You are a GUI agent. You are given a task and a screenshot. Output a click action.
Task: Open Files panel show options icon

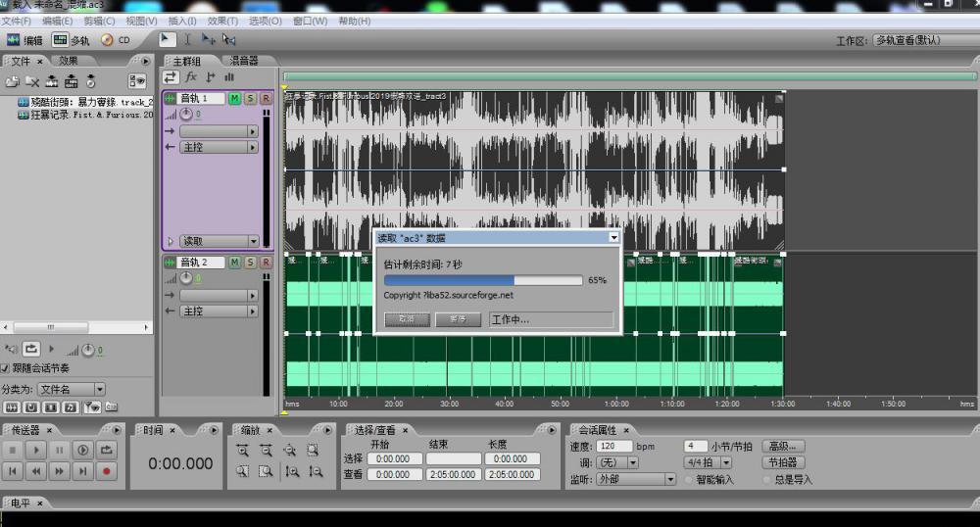[x=137, y=80]
